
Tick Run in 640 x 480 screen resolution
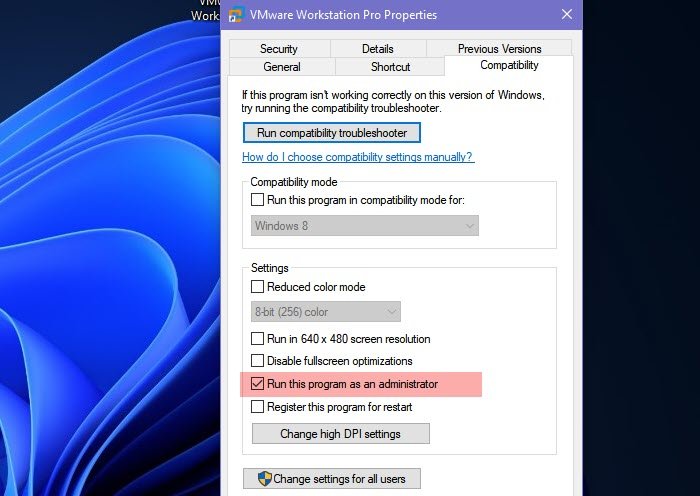tap(257, 339)
